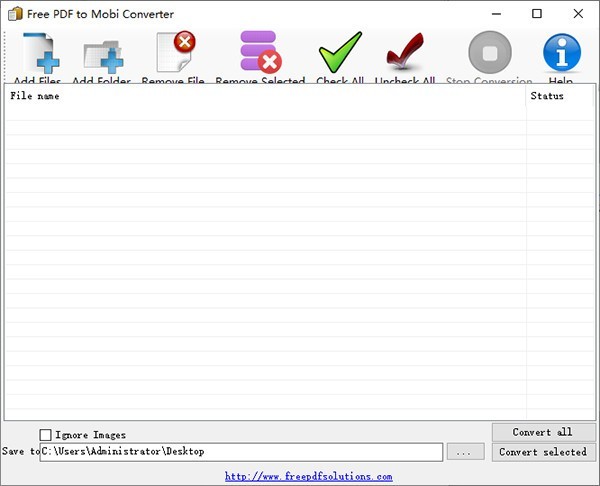Viewport: 600px width, 486px height.
Task: Click the green Check All icon
Action: tap(340, 52)
